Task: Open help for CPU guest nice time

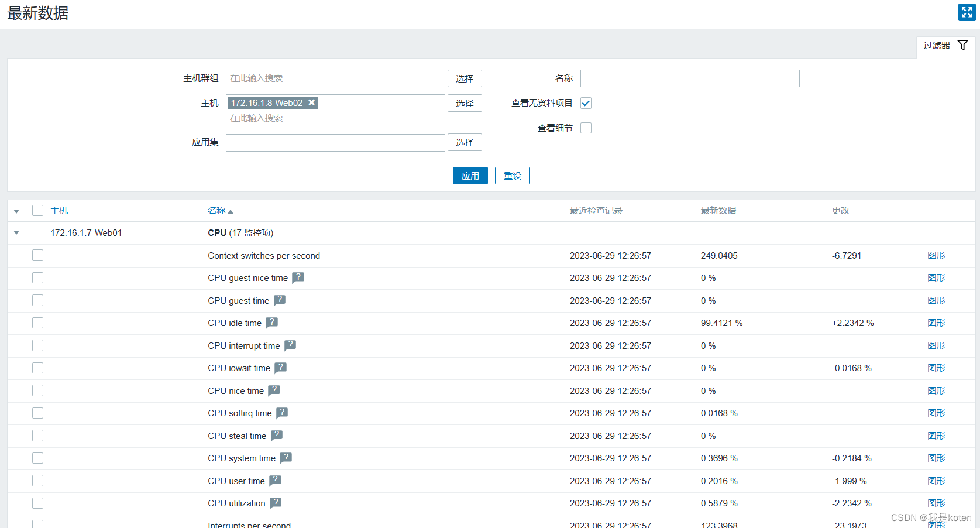Action: click(298, 277)
